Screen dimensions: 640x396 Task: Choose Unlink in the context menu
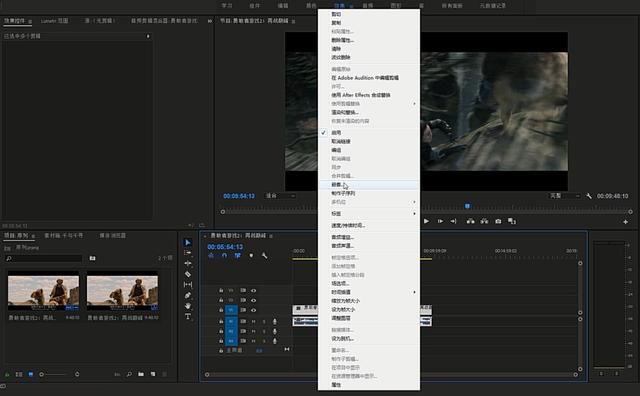(x=369, y=141)
